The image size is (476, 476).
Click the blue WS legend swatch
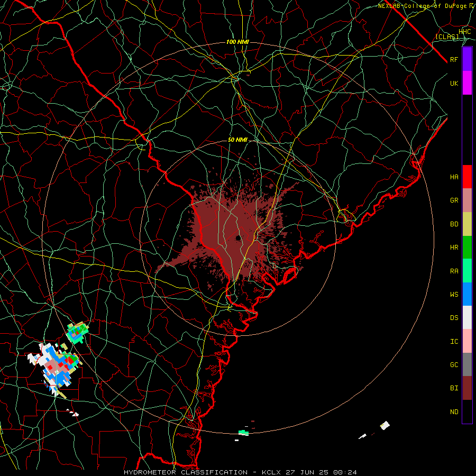point(467,294)
